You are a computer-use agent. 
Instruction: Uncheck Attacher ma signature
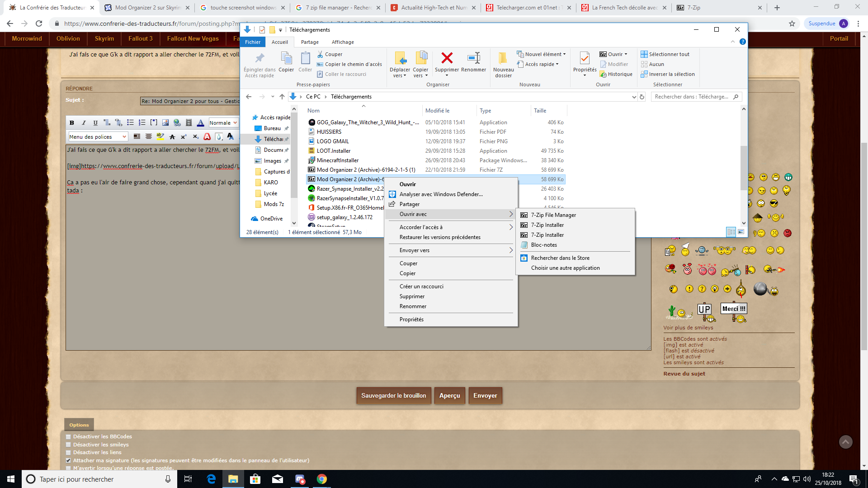(68, 461)
